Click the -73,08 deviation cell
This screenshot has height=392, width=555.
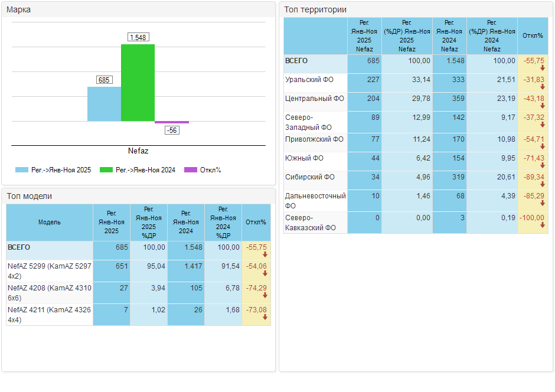(256, 315)
